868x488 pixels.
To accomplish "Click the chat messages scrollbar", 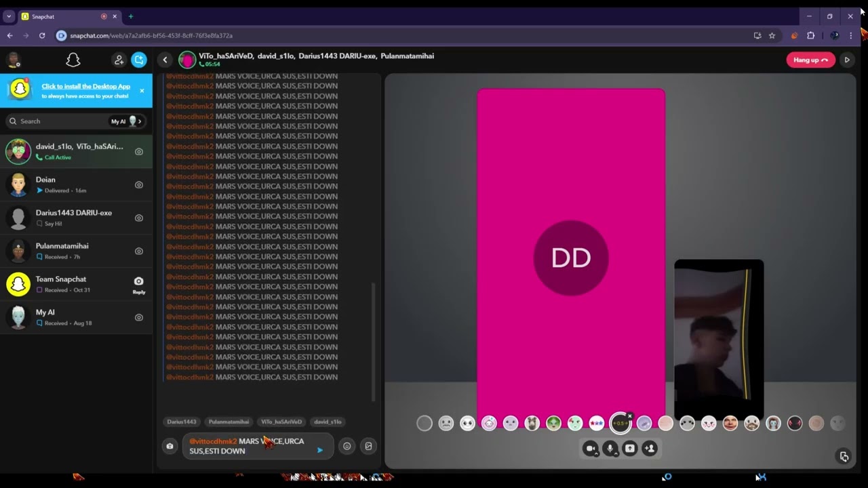I will (373, 342).
